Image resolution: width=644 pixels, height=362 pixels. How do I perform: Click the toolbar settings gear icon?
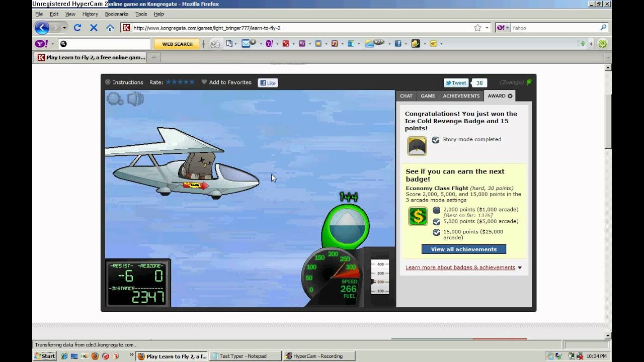(602, 44)
